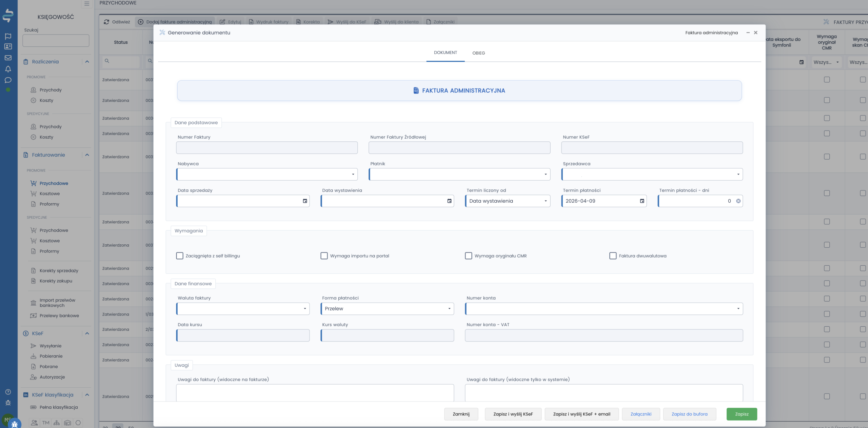
Task: Expand the Waluta faktury dropdown
Action: 243,309
